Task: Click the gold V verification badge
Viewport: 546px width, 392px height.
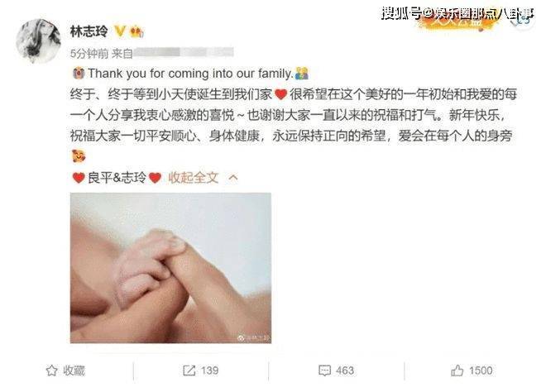Action: pyautogui.click(x=120, y=31)
